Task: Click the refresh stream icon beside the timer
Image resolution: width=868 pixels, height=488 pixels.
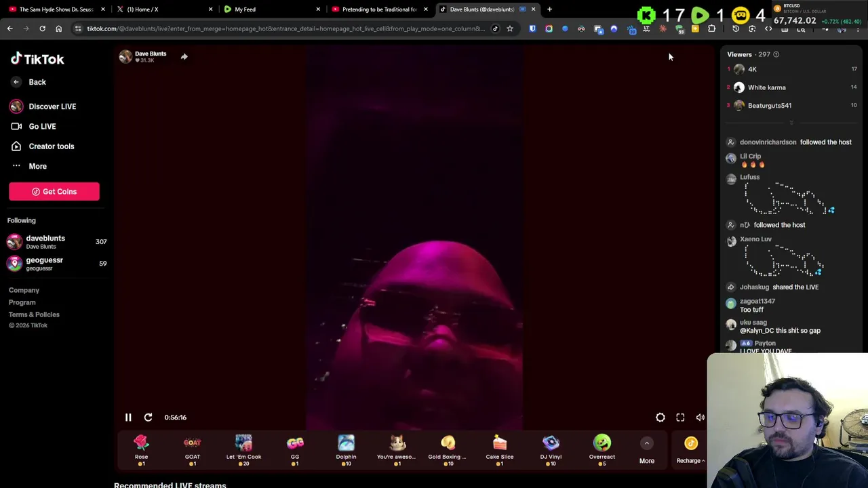Action: 148,418
